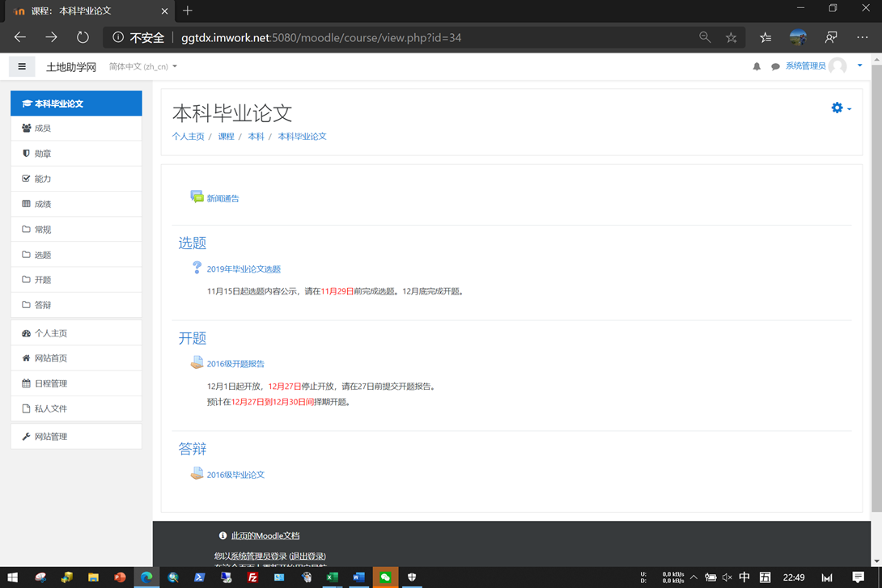The width and height of the screenshot is (882, 588).
Task: Expand the 简体中文 language dropdown
Action: pyautogui.click(x=143, y=66)
